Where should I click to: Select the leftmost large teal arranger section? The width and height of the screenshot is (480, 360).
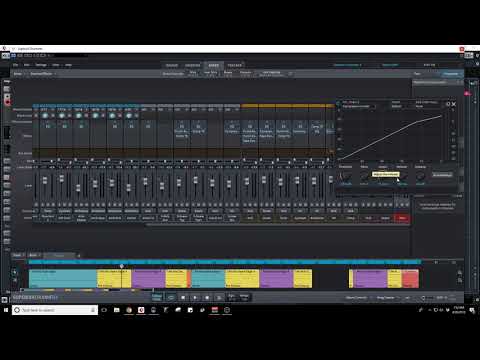pyautogui.click(x=63, y=279)
